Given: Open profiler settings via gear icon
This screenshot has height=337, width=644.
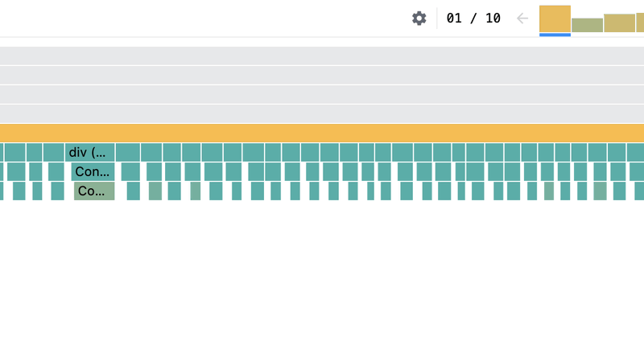Looking at the screenshot, I should [419, 18].
